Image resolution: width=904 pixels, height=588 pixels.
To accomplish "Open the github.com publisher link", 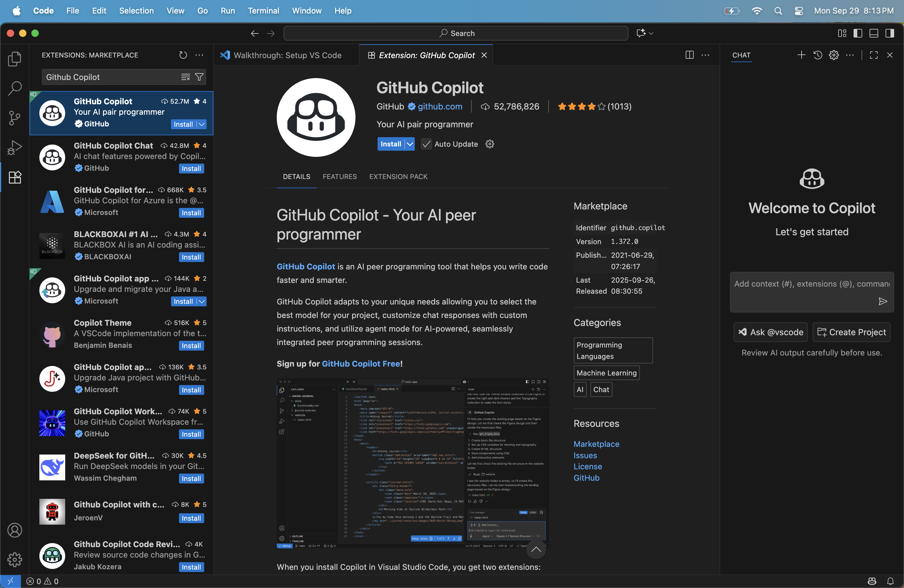I will [x=440, y=106].
